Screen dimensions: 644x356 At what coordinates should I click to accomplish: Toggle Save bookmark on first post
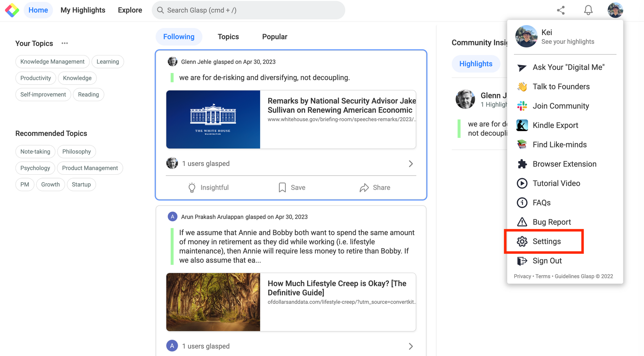292,188
